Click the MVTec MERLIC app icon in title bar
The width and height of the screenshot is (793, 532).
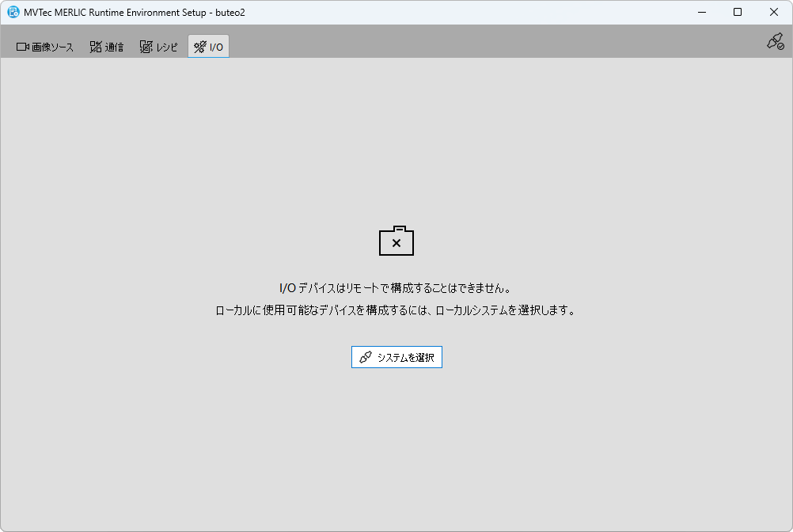pyautogui.click(x=13, y=12)
